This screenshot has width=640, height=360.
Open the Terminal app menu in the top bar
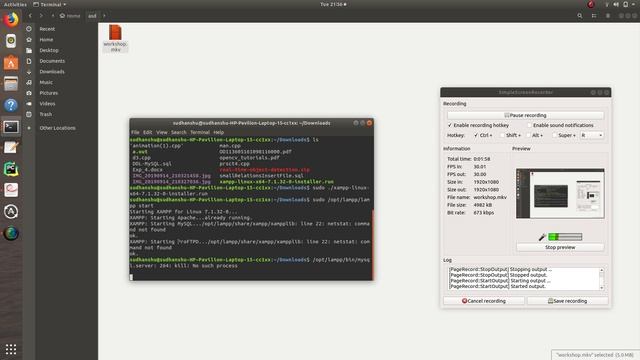click(50, 4)
